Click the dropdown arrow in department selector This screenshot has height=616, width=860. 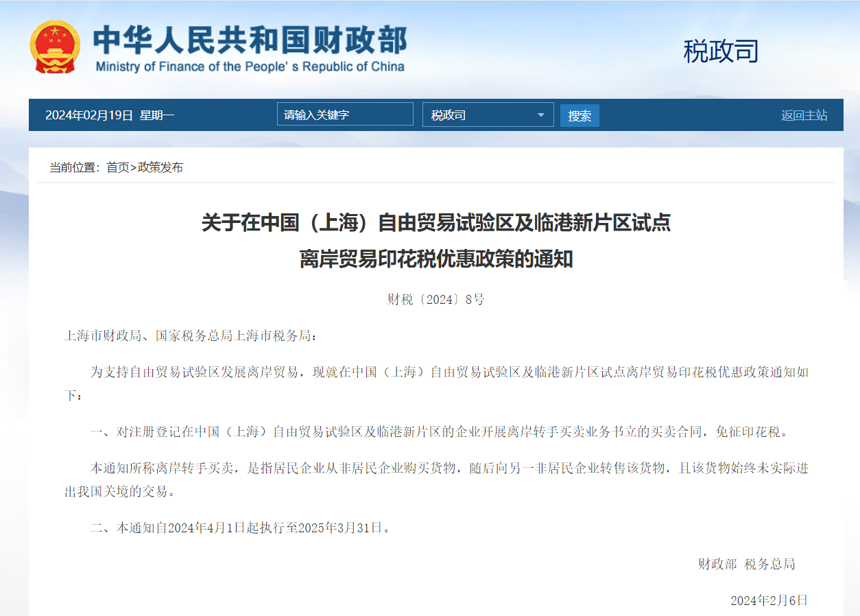541,115
